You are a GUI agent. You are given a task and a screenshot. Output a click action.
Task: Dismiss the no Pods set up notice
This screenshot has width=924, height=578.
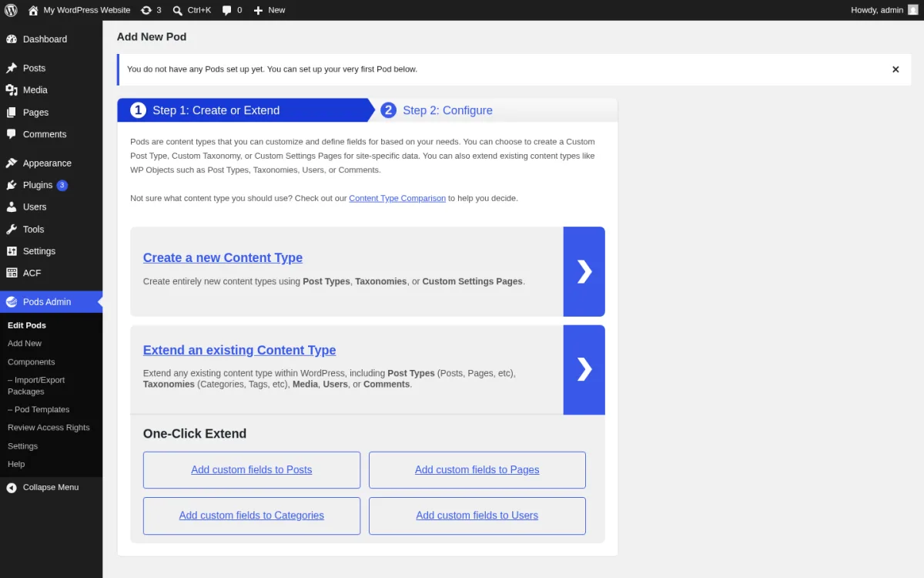pyautogui.click(x=896, y=69)
